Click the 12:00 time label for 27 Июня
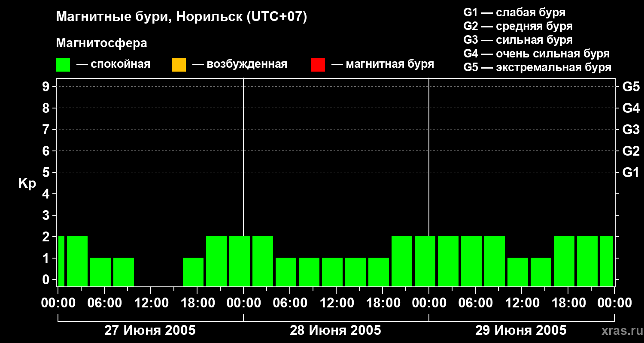Image resolution: width=644 pixels, height=343 pixels. (x=151, y=303)
